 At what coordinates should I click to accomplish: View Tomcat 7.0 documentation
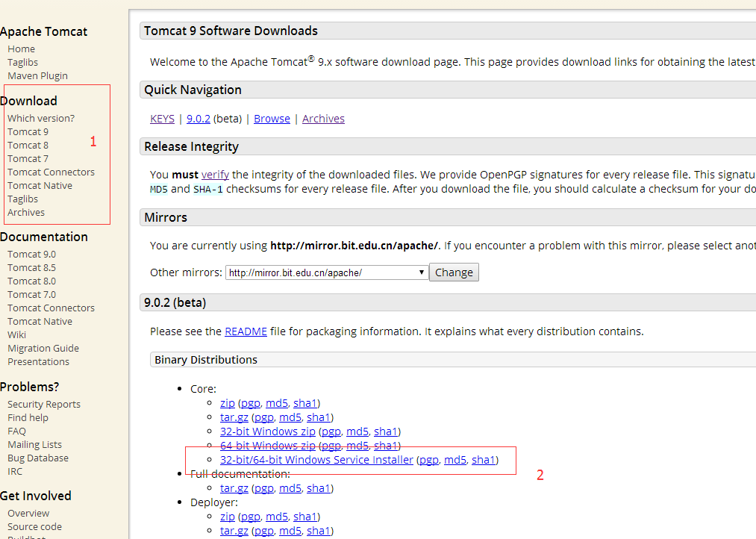32,295
